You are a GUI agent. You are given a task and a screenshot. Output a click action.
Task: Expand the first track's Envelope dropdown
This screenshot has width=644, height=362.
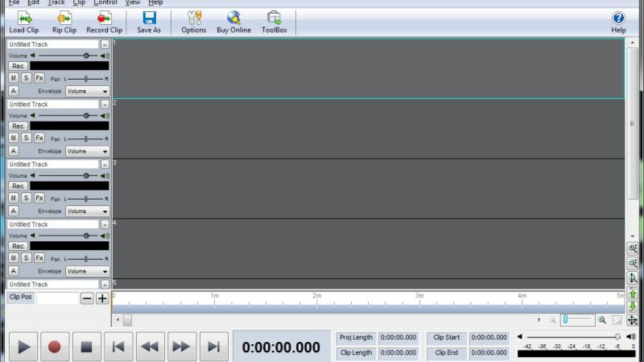pyautogui.click(x=88, y=91)
